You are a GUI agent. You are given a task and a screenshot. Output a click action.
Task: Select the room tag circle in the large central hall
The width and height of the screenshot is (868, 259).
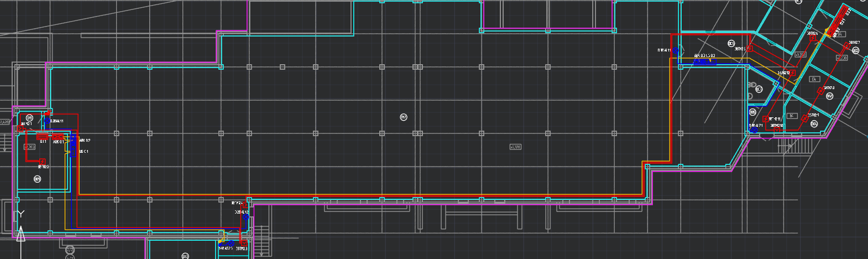tap(404, 117)
